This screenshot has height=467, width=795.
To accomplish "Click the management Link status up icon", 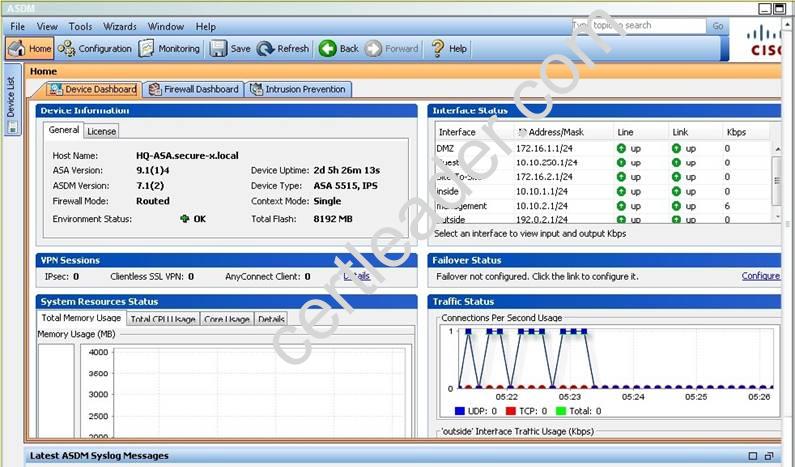I will pos(676,206).
